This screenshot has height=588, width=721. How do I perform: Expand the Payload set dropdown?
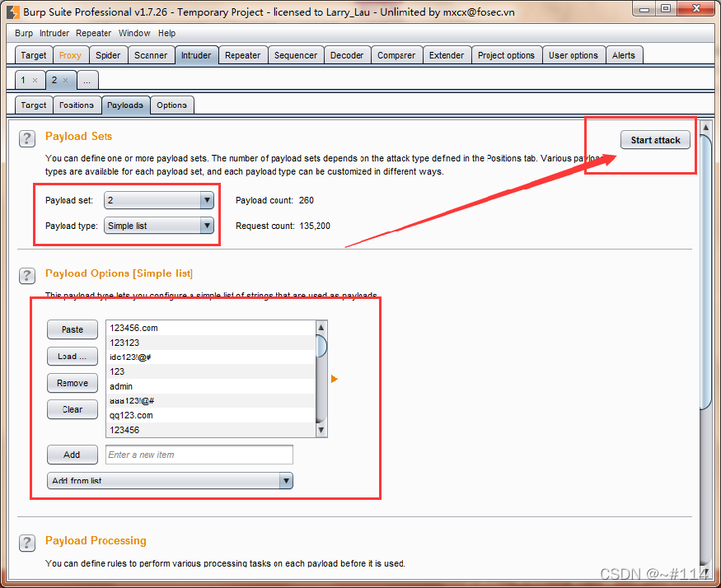click(x=207, y=200)
